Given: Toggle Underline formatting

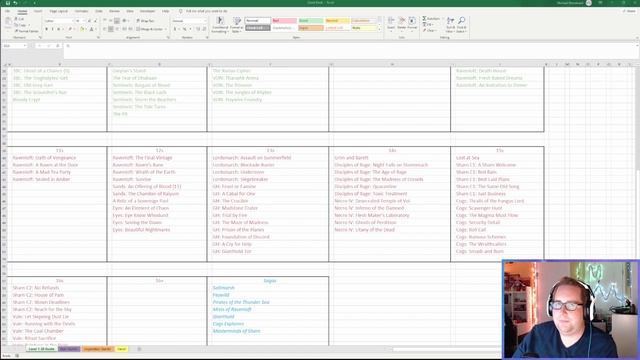Looking at the screenshot, I should coord(58,29).
